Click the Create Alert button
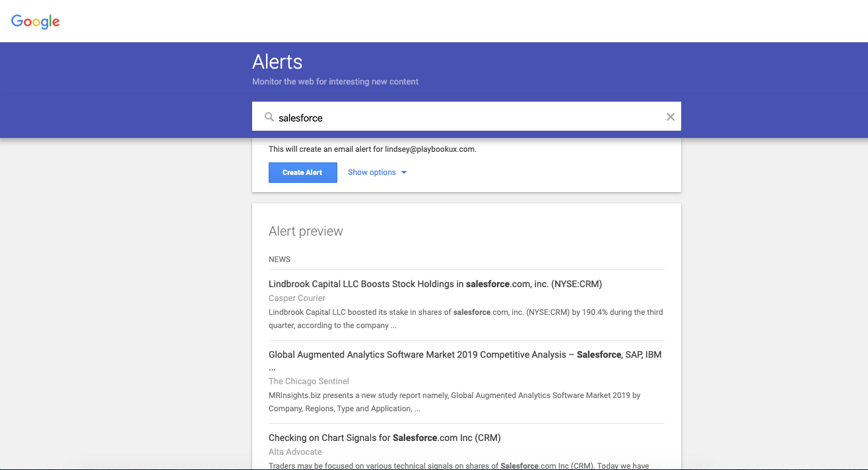 [302, 172]
